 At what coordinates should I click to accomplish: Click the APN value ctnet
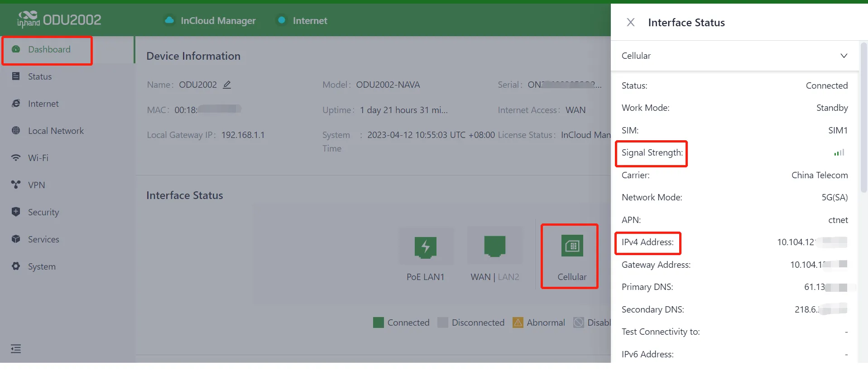click(838, 220)
